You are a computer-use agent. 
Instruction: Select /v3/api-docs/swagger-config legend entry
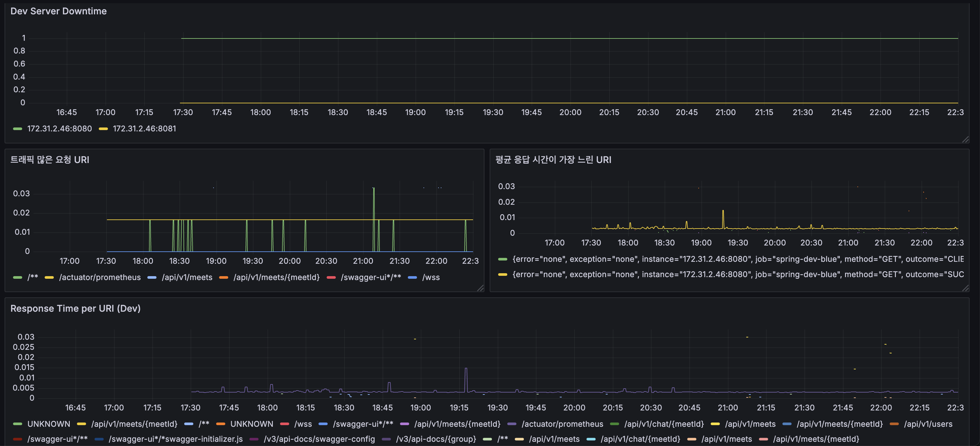pos(319,439)
